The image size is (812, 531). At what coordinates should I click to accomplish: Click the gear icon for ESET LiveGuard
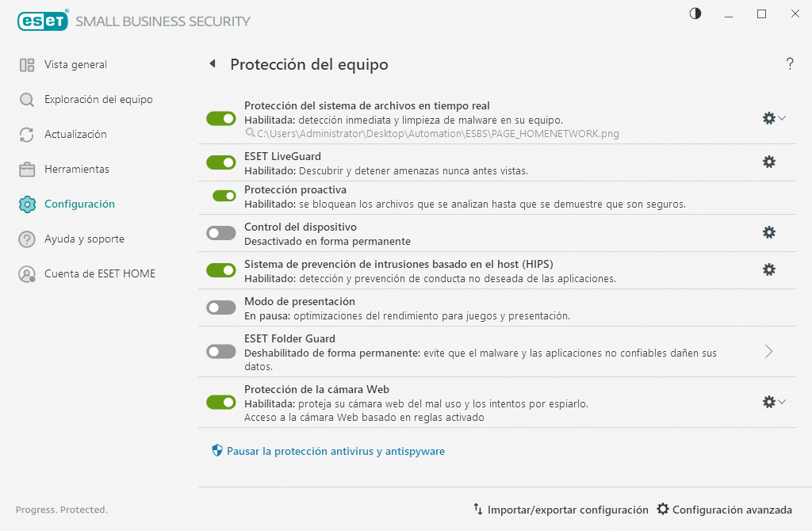pyautogui.click(x=768, y=162)
